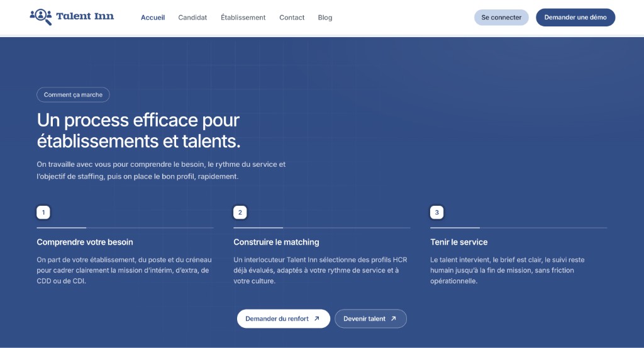The image size is (644, 348).
Task: Click text 'Le talent intervient, le brief'
Action: click(x=508, y=271)
